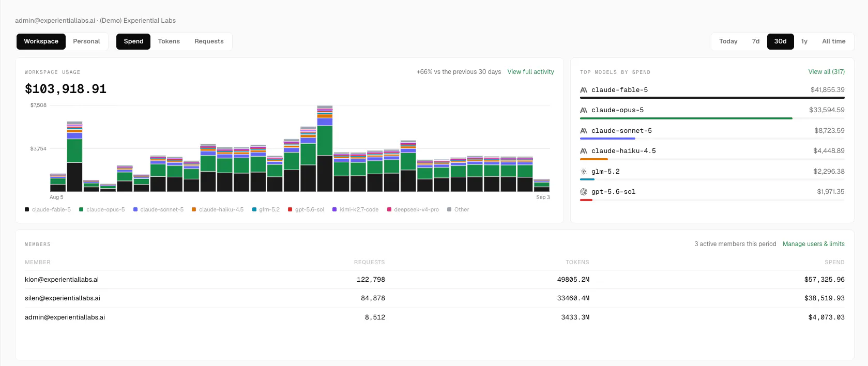This screenshot has width=868, height=366.
Task: Switch to the Workspace view
Action: pyautogui.click(x=41, y=41)
